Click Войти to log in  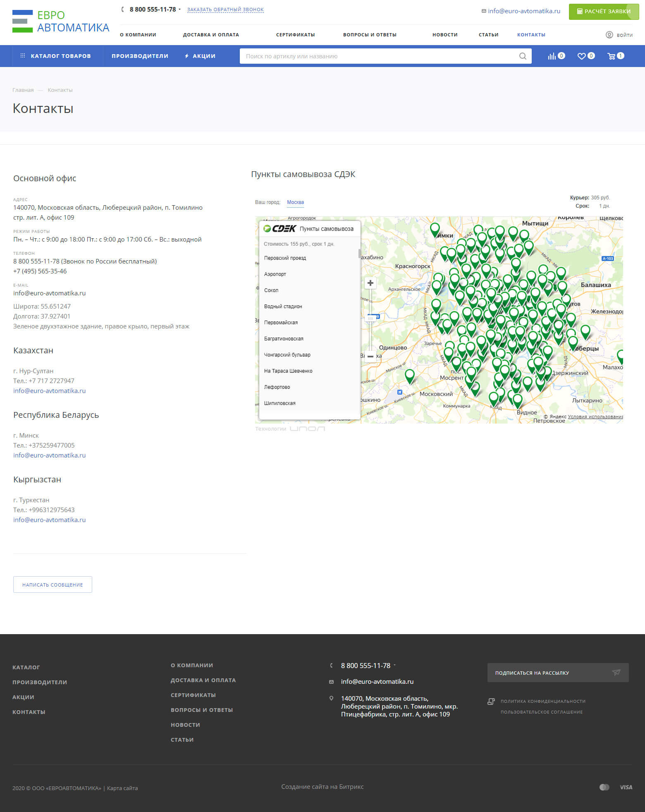(x=624, y=35)
